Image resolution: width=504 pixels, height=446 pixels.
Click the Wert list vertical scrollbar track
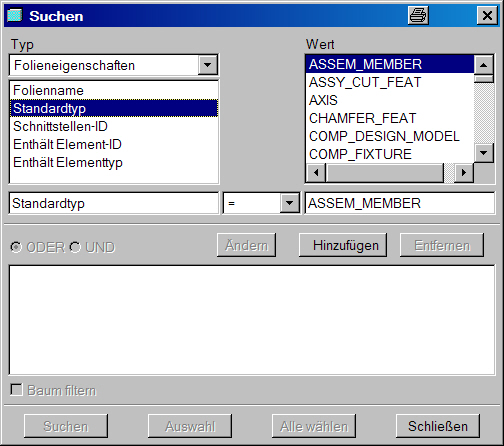click(x=483, y=113)
